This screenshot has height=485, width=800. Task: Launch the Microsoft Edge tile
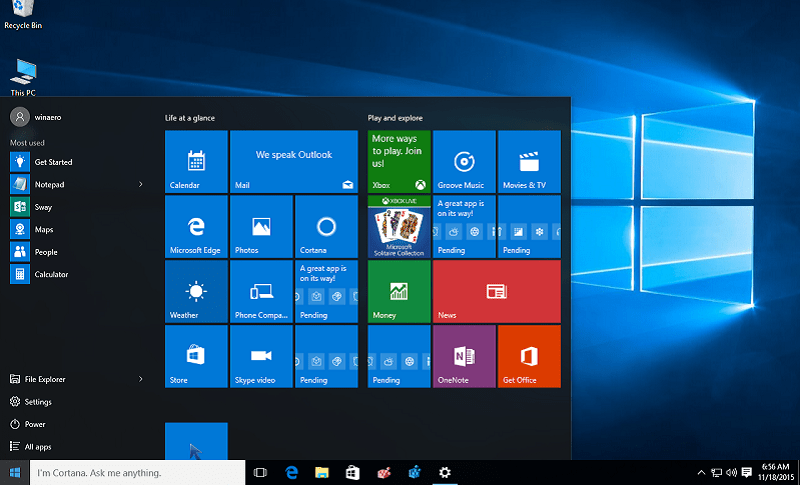click(196, 226)
